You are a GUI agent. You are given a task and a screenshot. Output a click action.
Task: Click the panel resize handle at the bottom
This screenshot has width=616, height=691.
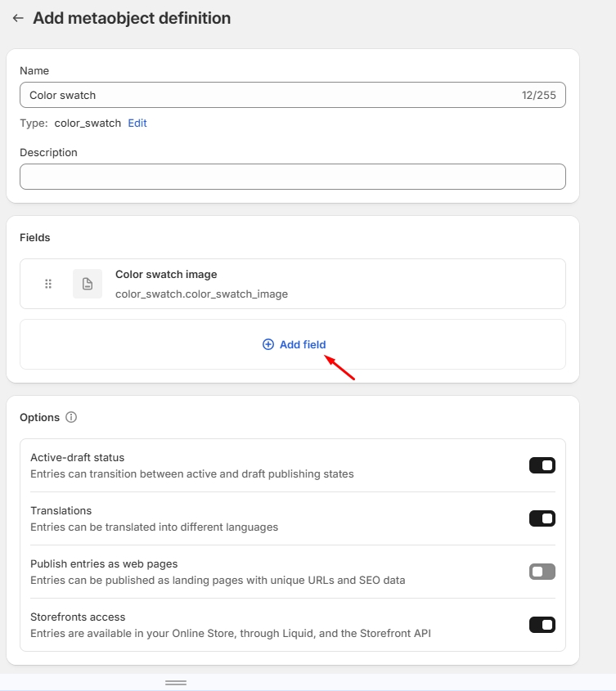tap(176, 682)
